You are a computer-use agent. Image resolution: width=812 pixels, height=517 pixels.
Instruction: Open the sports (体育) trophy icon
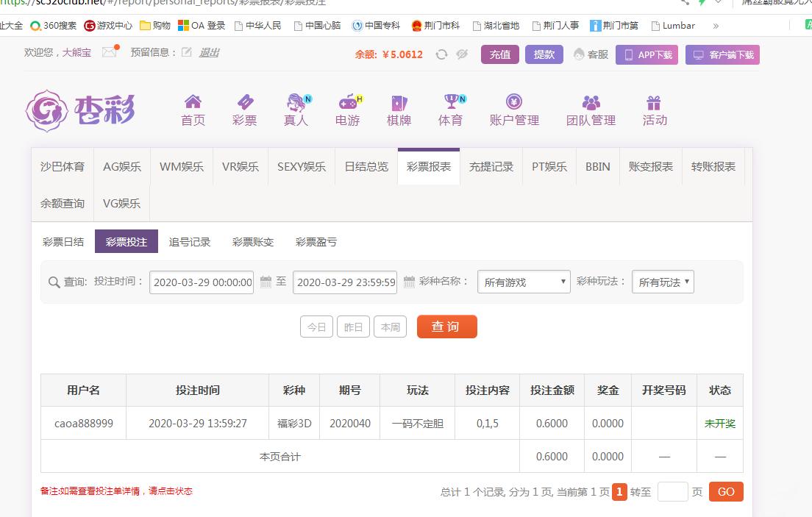tap(451, 102)
